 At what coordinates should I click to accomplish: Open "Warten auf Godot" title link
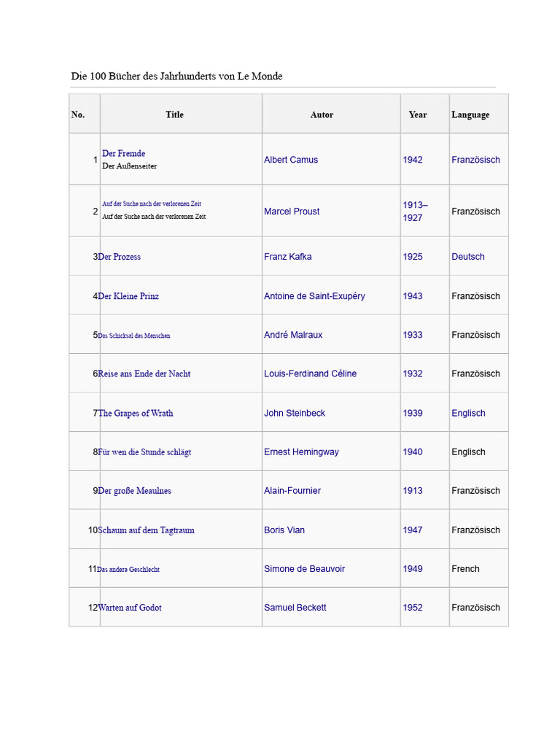point(131,608)
